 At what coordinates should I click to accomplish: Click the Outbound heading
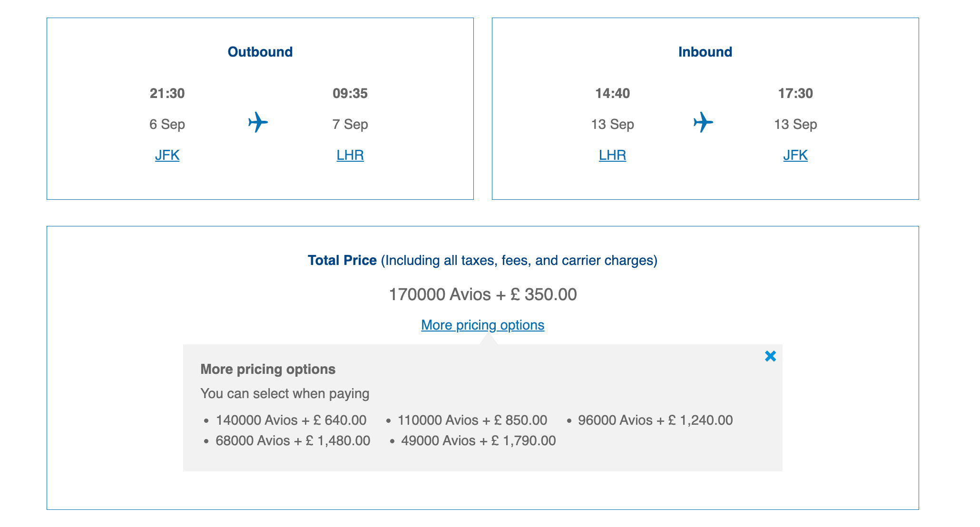point(260,52)
